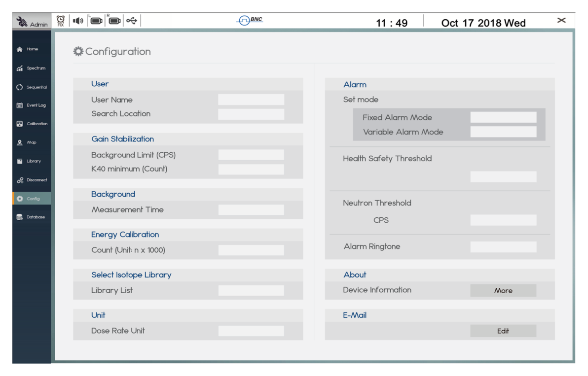Image resolution: width=588 pixels, height=376 pixels.
Task: Click the Admin user icon
Action: click(22, 21)
